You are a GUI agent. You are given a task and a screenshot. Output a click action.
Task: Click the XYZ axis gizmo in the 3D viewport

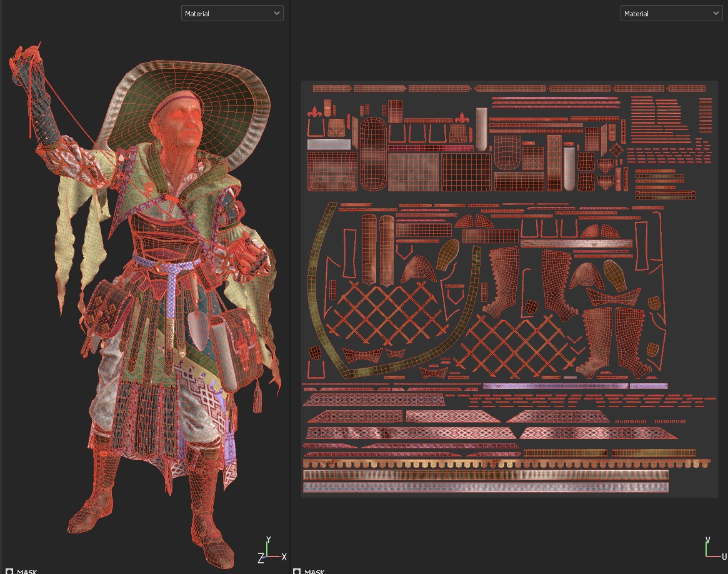pyautogui.click(x=269, y=549)
